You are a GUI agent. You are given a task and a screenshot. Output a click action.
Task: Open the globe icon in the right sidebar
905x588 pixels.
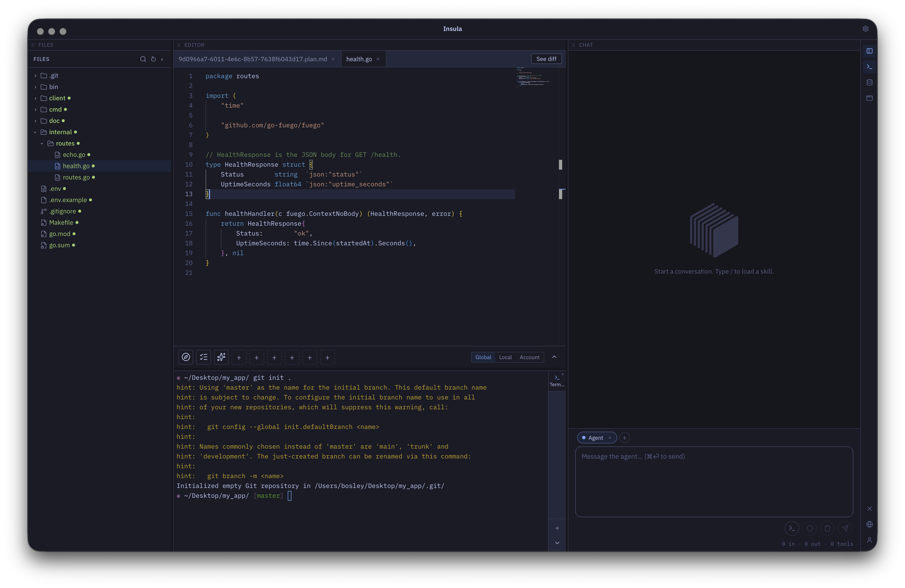coord(869,524)
